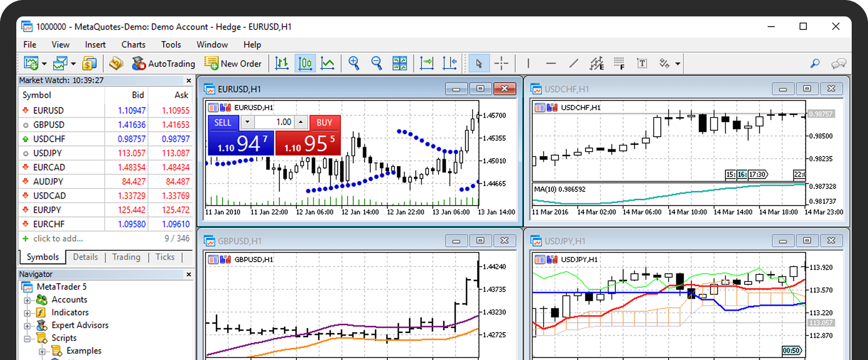868x360 pixels.
Task: Zoom in the chart
Action: point(354,63)
